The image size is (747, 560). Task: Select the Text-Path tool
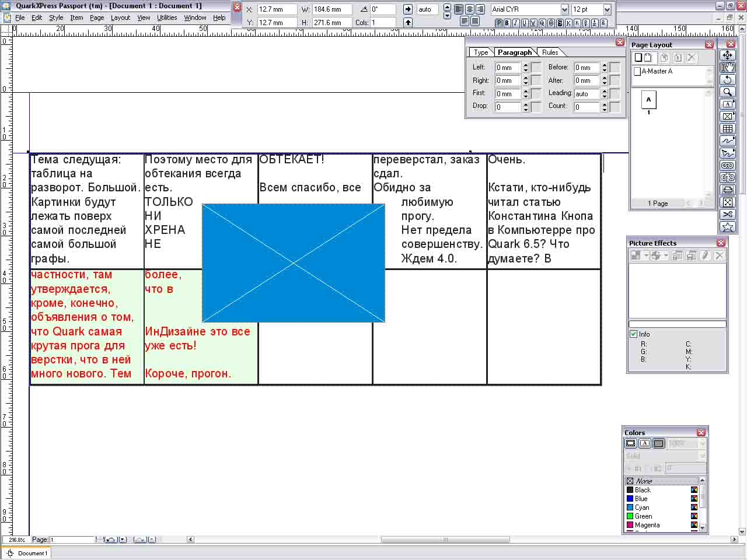(x=728, y=153)
